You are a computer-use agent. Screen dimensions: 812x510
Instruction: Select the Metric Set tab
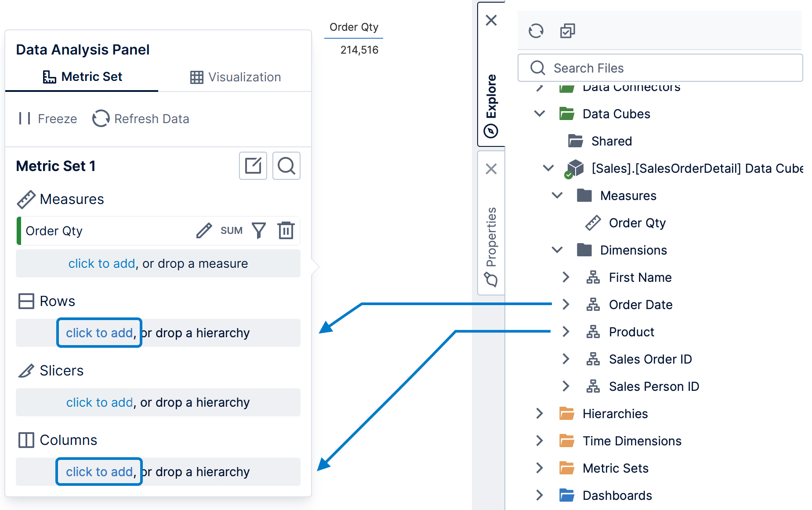[x=82, y=77]
